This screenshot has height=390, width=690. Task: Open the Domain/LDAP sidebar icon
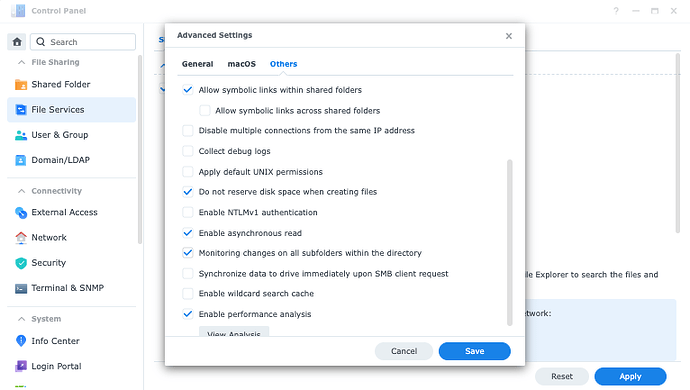[21, 160]
